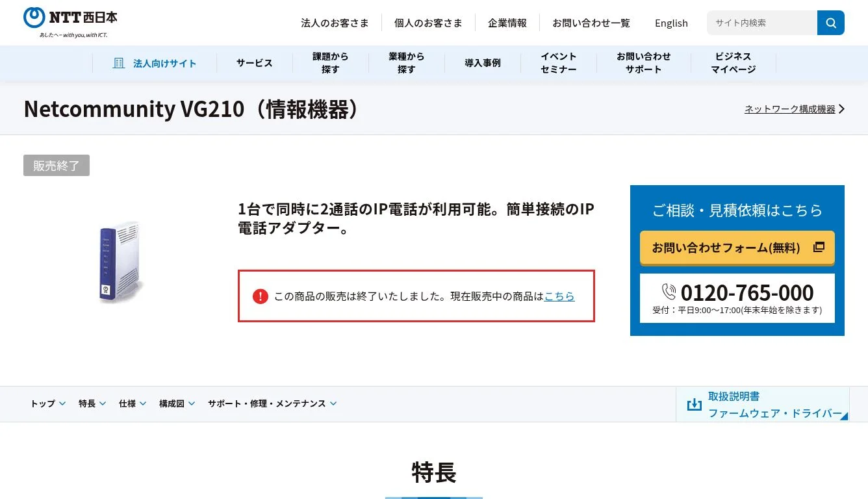Screen dimensions: 868x499
Task: Click the NTT West Japan logo
Action: point(70,22)
